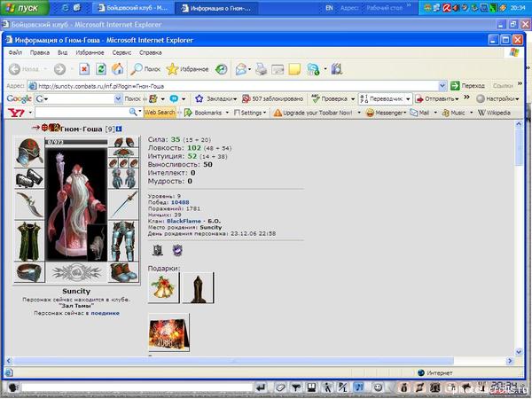Open the Избранное favorites star
Viewport: 532px width, 399px height.
point(187,69)
